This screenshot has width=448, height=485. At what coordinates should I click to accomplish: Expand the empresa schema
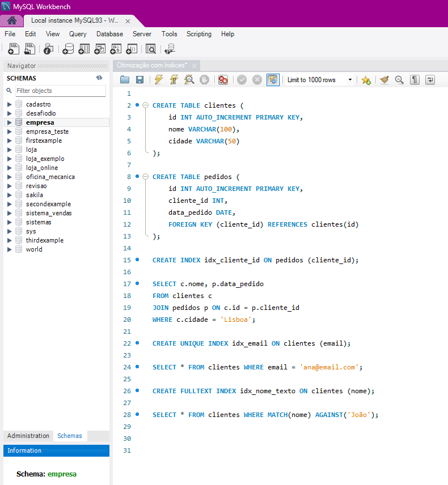9,122
